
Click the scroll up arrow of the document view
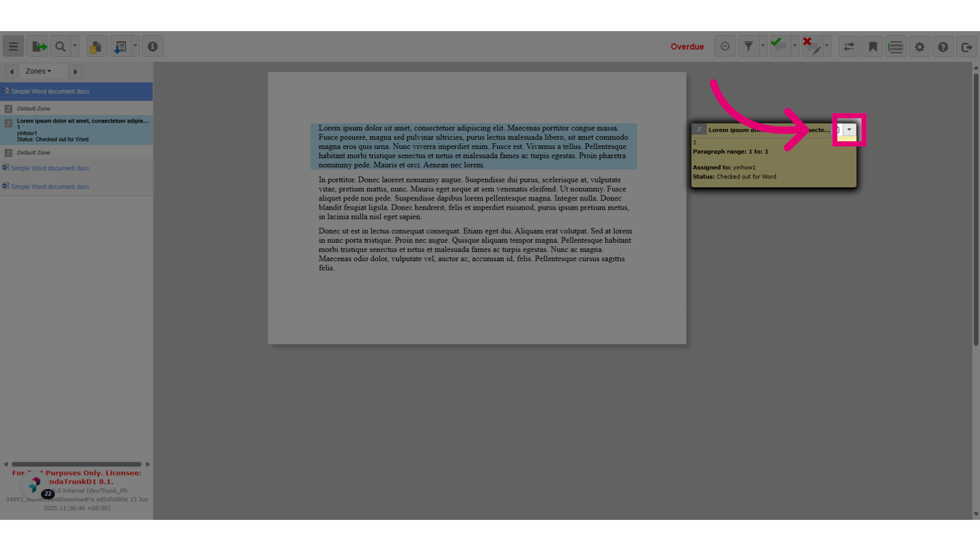click(x=976, y=67)
